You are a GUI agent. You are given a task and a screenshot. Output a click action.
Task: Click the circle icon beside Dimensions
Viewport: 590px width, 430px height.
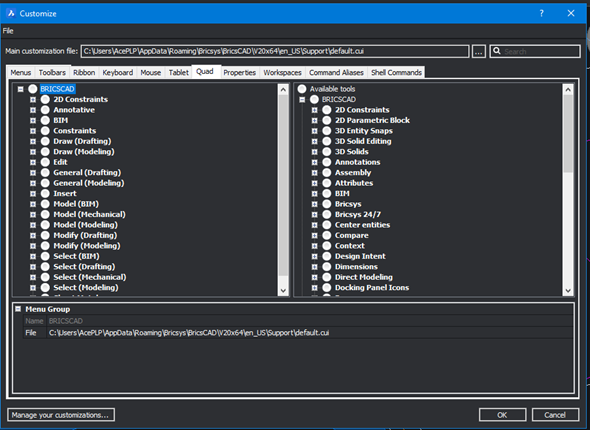tap(327, 267)
